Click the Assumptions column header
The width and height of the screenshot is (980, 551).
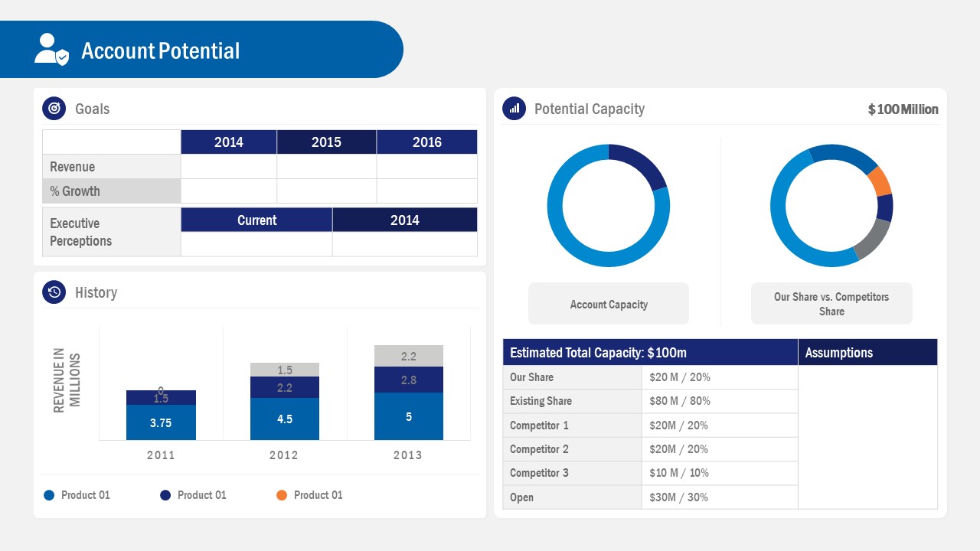click(840, 353)
